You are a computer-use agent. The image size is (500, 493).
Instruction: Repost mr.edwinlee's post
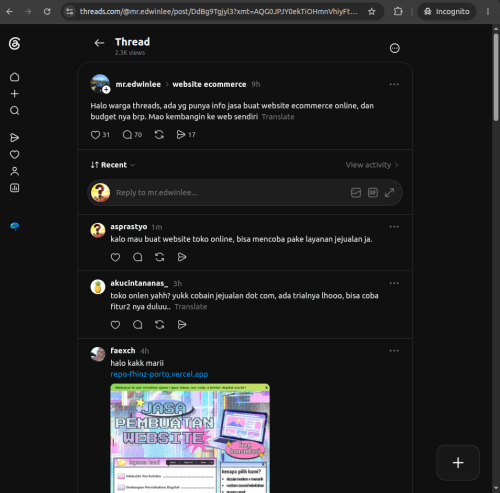click(159, 135)
